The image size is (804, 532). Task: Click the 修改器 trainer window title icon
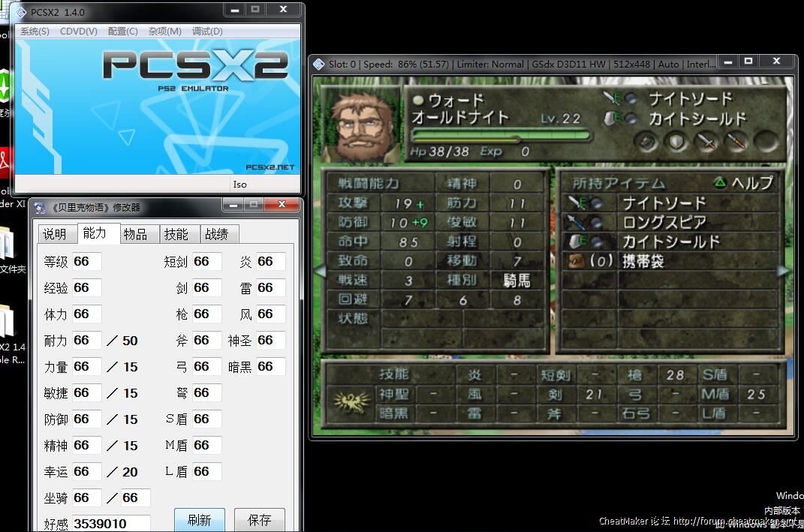(40, 207)
